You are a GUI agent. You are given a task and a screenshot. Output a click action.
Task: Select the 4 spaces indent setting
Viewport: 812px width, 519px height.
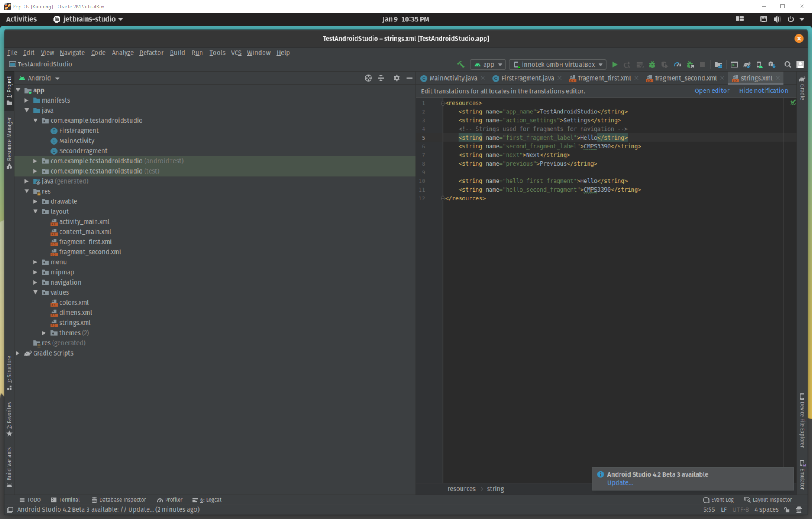click(766, 510)
